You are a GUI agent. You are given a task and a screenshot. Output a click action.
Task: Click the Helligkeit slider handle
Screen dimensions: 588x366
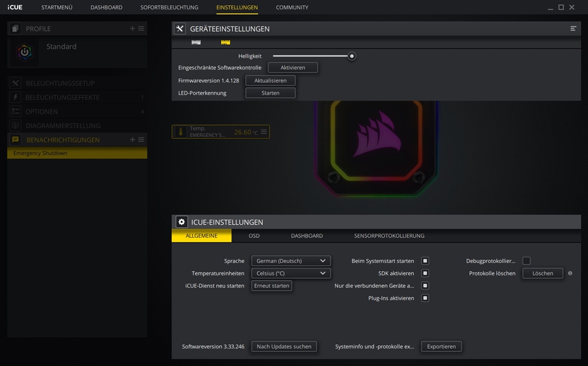[x=352, y=56]
